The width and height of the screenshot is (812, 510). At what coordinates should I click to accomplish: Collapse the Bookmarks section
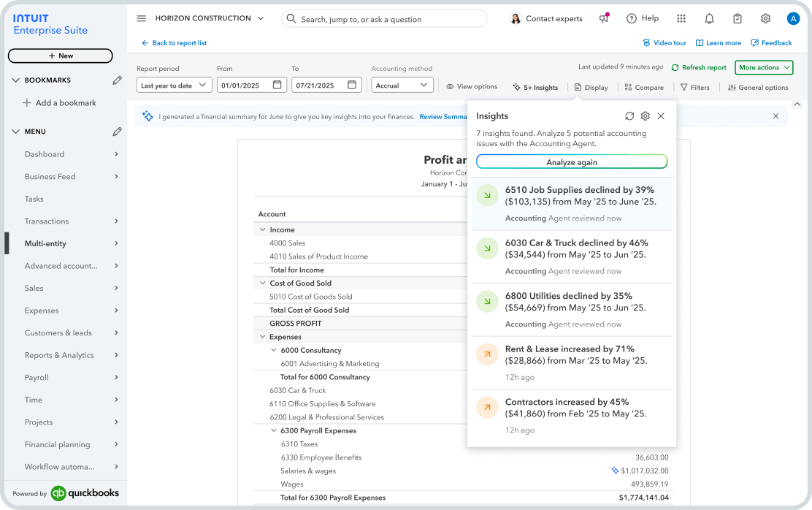click(16, 80)
